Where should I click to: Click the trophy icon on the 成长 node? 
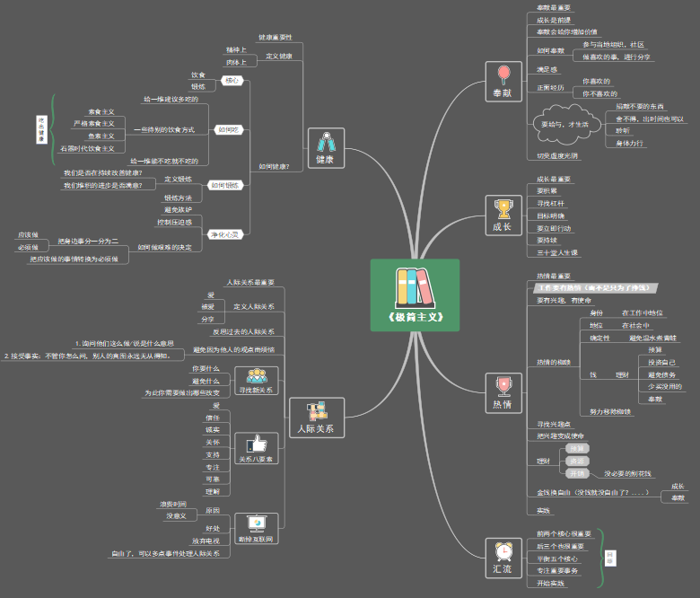[x=503, y=207]
